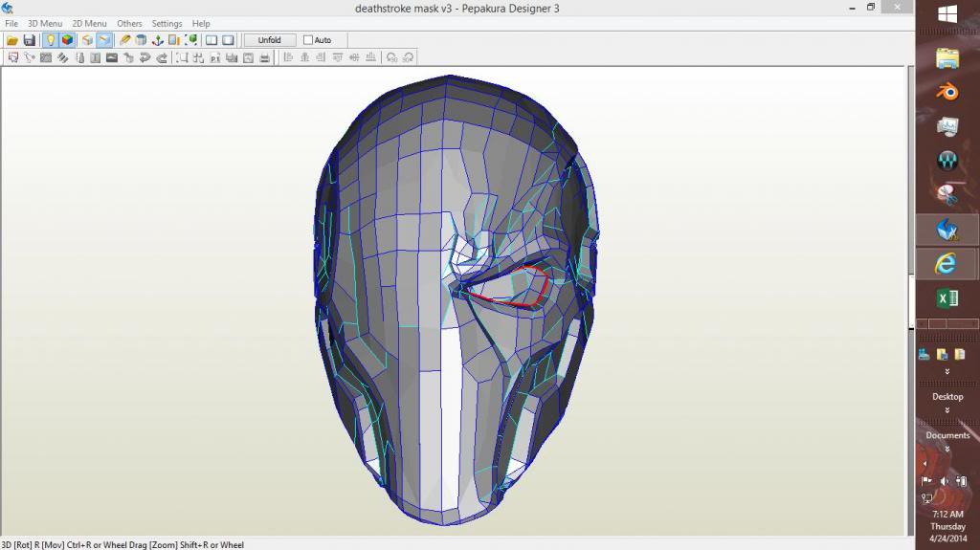Switch to Pepakura Designer taskbar icon
This screenshot has width=980, height=550.
click(947, 230)
